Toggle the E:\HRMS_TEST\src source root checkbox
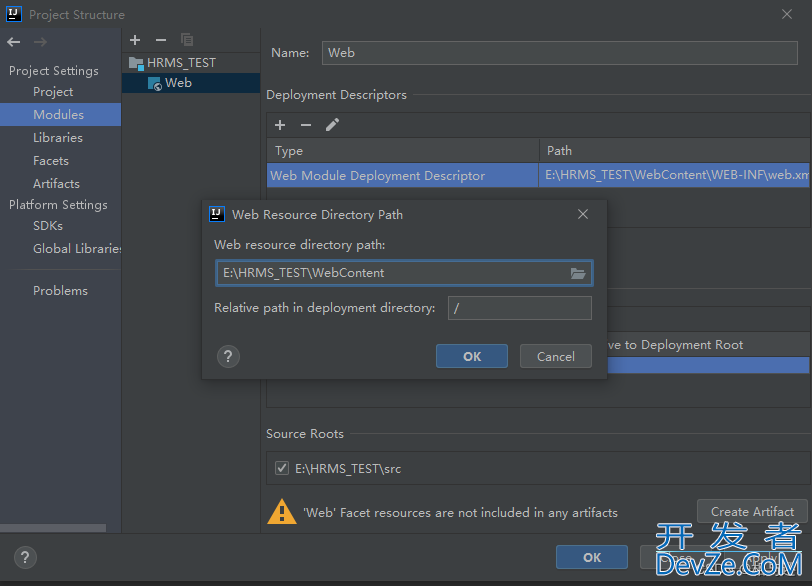Viewport: 812px width, 586px height. pos(282,468)
